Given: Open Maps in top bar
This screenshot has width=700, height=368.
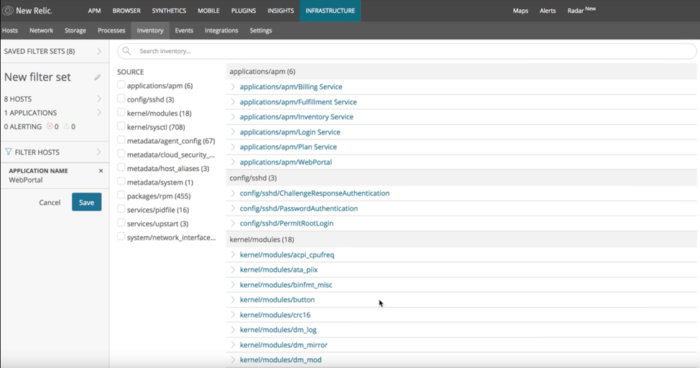Looking at the screenshot, I should 520,11.
